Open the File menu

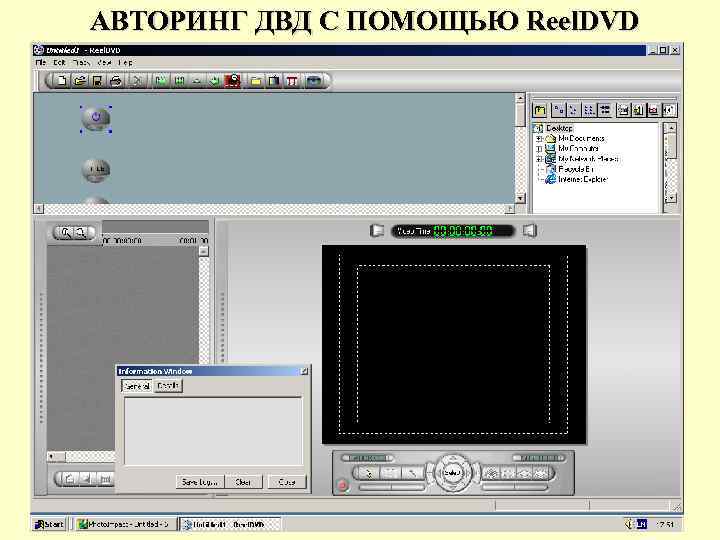point(41,62)
